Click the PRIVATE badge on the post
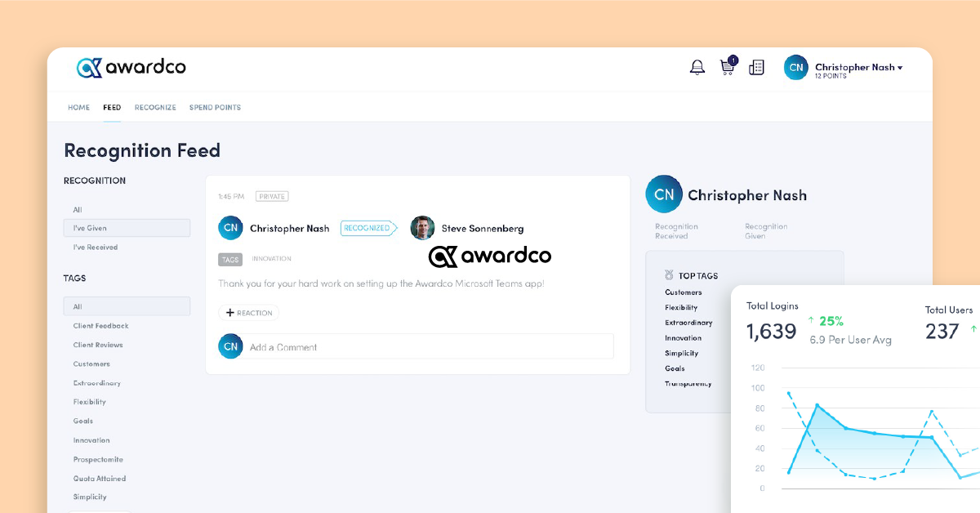This screenshot has width=980, height=513. [272, 196]
